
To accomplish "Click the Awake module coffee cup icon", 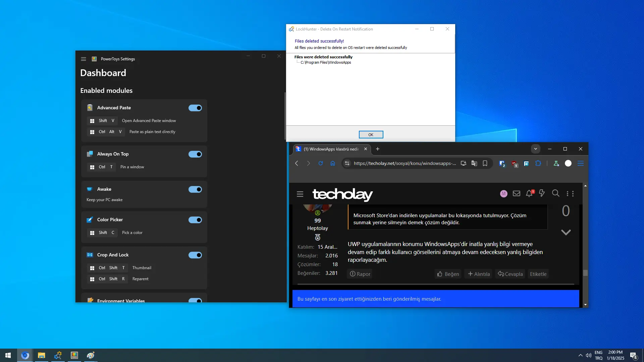I will (90, 189).
